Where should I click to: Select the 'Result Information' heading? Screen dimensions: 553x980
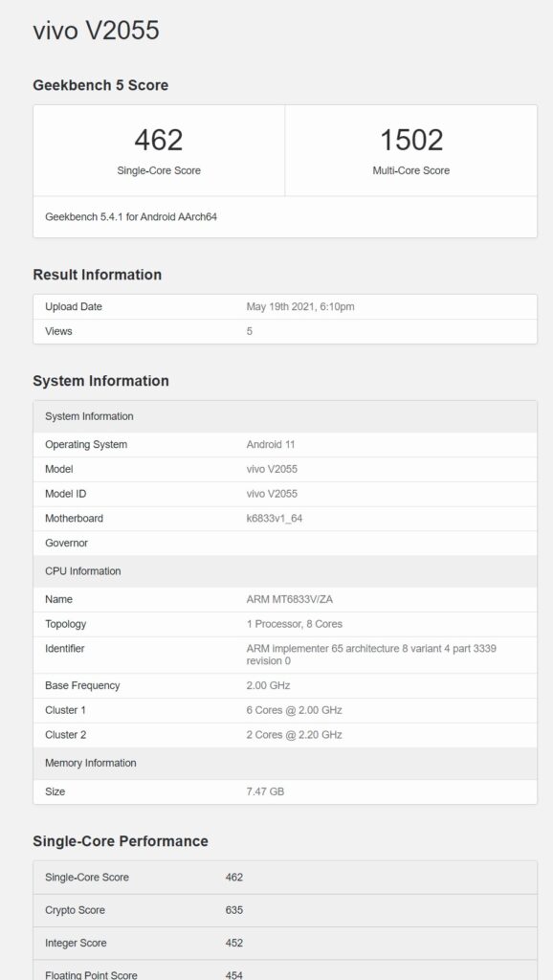[97, 275]
